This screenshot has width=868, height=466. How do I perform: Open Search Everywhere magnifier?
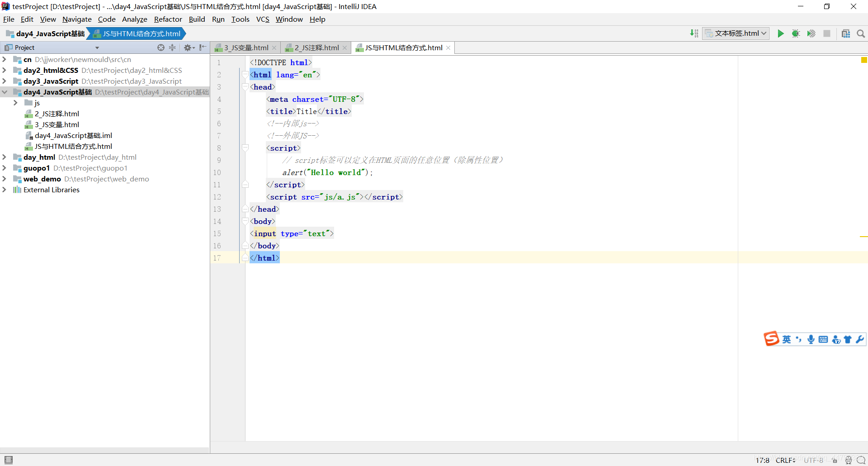(861, 33)
